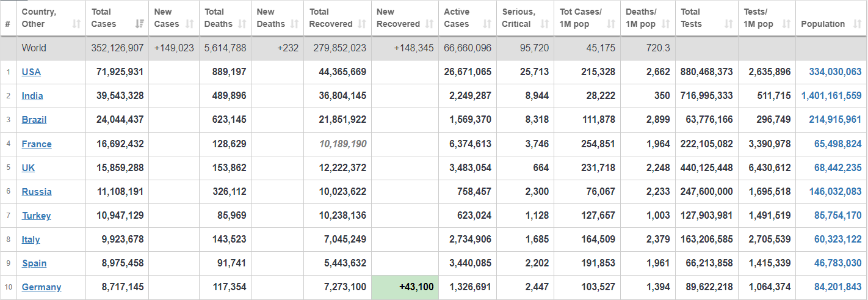Screen dimensions: 868x300
Task: Click sort icon beside New Deaths
Action: pos(295,24)
